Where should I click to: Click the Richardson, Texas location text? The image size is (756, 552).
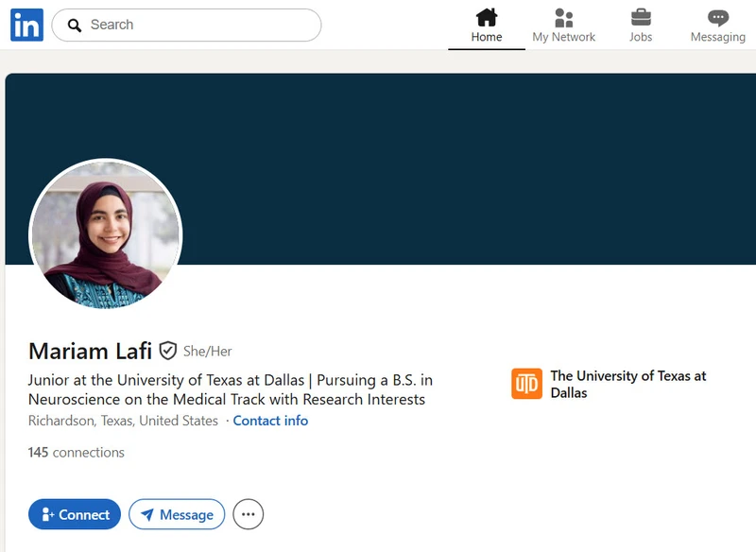(x=123, y=421)
